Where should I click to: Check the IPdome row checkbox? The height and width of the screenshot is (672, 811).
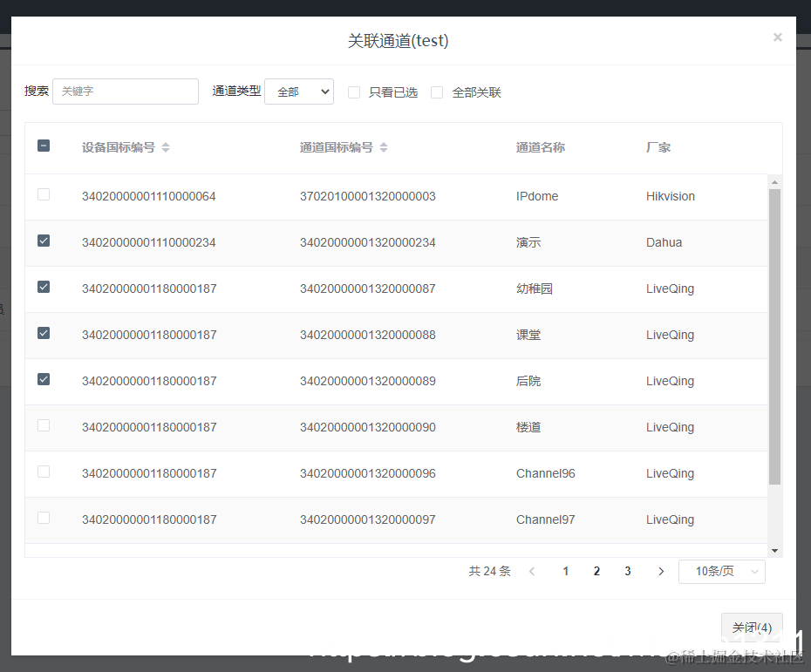point(44,194)
